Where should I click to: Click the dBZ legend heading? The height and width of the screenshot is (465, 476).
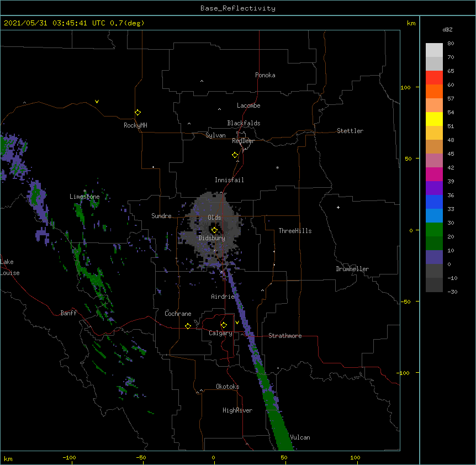[447, 29]
